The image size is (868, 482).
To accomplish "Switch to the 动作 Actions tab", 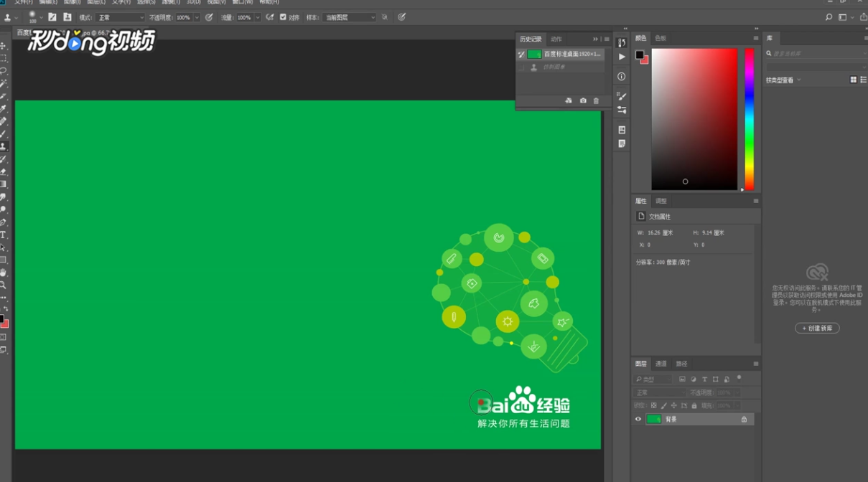I will click(x=556, y=39).
